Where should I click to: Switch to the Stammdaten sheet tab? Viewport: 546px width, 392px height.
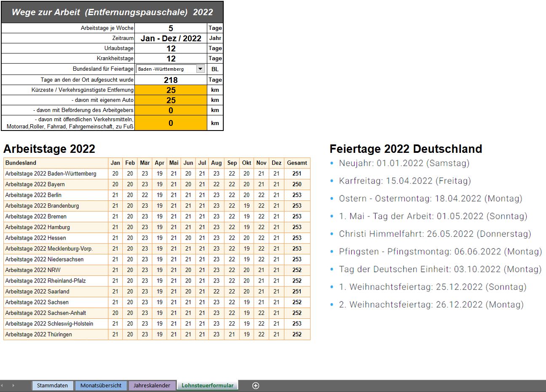pos(52,385)
